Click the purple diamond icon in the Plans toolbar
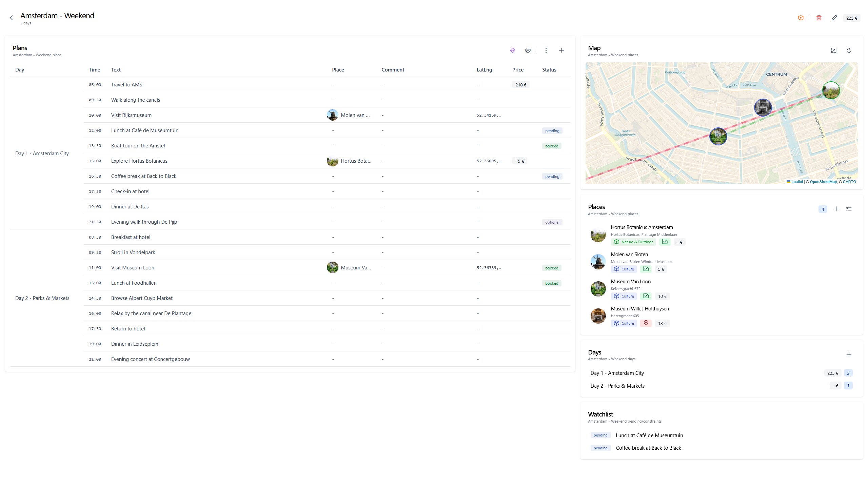Image resolution: width=868 pixels, height=488 pixels. (x=513, y=50)
